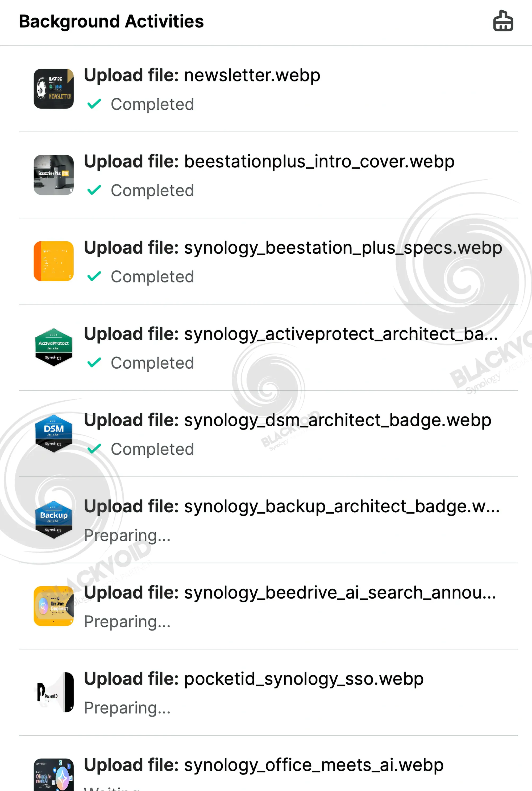Click the Background Activities heading

pos(111,21)
